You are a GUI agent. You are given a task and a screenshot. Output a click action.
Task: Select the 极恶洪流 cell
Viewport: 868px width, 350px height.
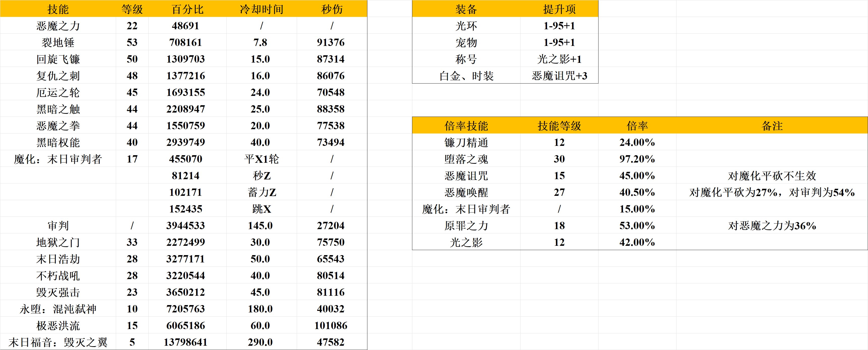[x=58, y=326]
